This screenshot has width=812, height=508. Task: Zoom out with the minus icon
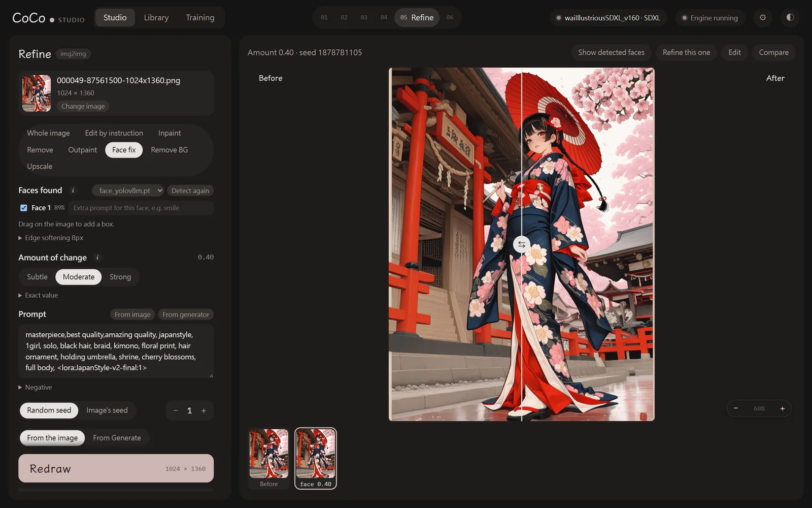pos(736,408)
